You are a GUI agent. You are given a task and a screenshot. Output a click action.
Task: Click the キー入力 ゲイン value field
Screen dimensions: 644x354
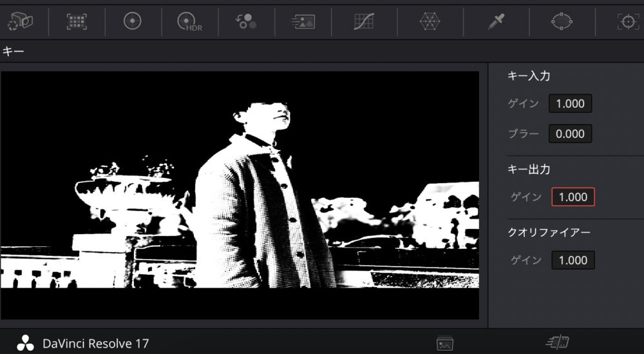coord(570,104)
